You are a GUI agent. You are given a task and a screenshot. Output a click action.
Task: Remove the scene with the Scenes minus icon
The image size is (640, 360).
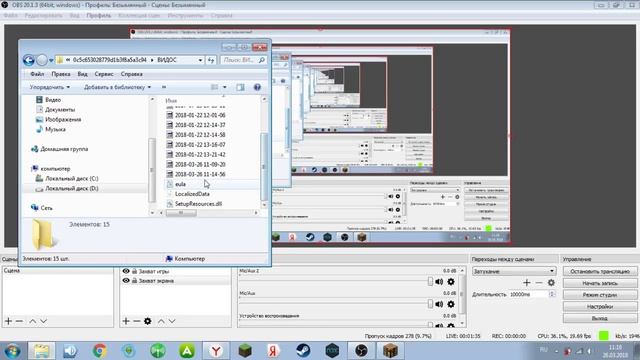pos(19,321)
